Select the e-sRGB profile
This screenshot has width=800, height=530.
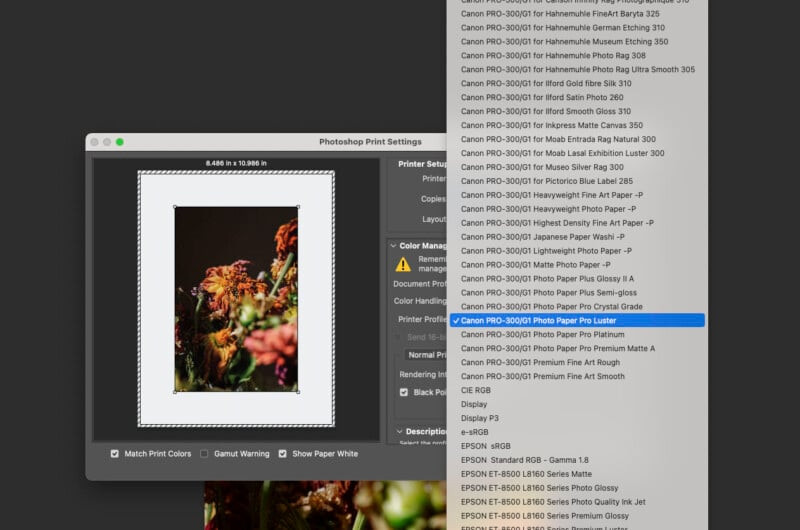(x=577, y=432)
